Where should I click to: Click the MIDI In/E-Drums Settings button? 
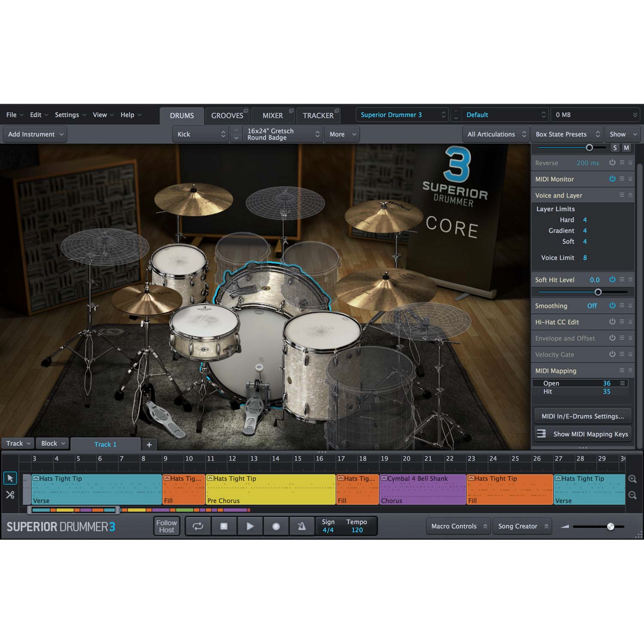click(582, 415)
